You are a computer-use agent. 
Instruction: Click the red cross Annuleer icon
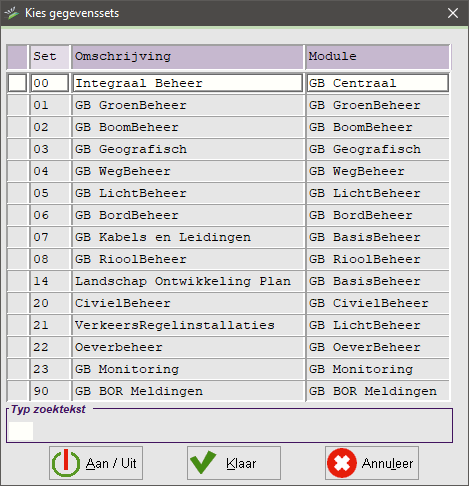tap(342, 463)
